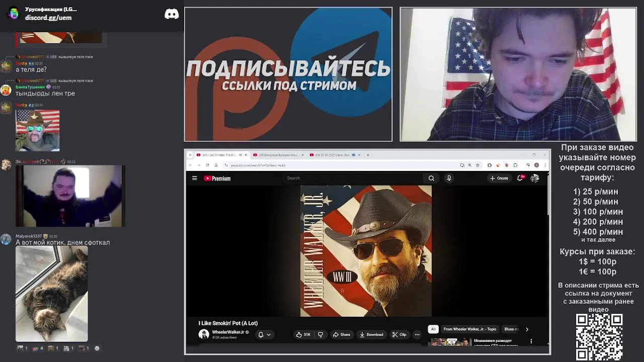Toggle the subscription notification bell
Image resolution: width=644 pixels, height=362 pixels.
[261, 334]
